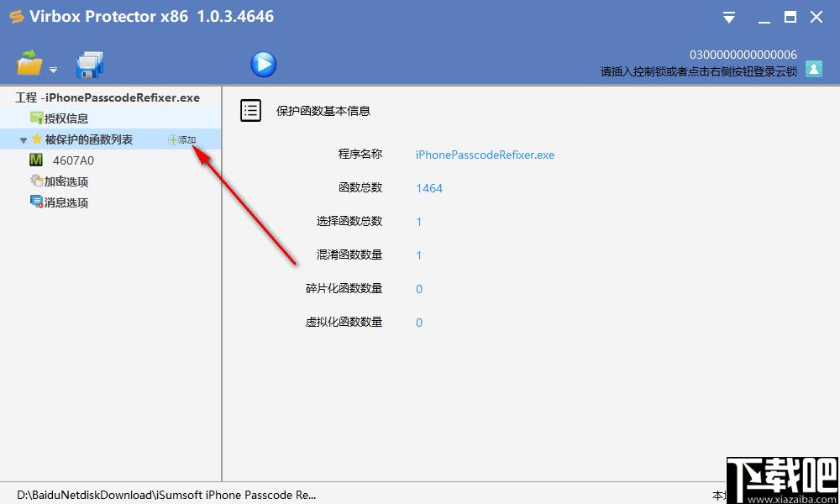Open 消息选项 settings

pos(66,202)
